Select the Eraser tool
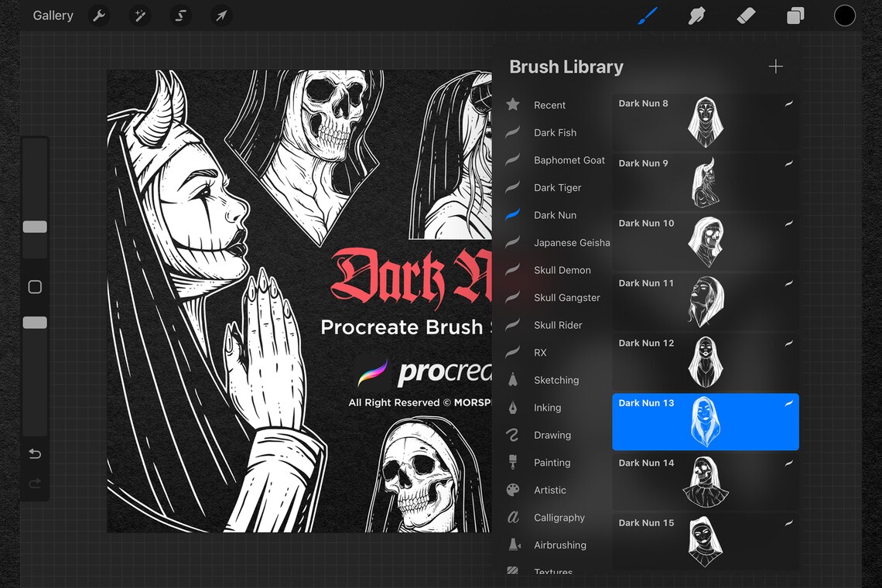The width and height of the screenshot is (882, 588). point(746,15)
